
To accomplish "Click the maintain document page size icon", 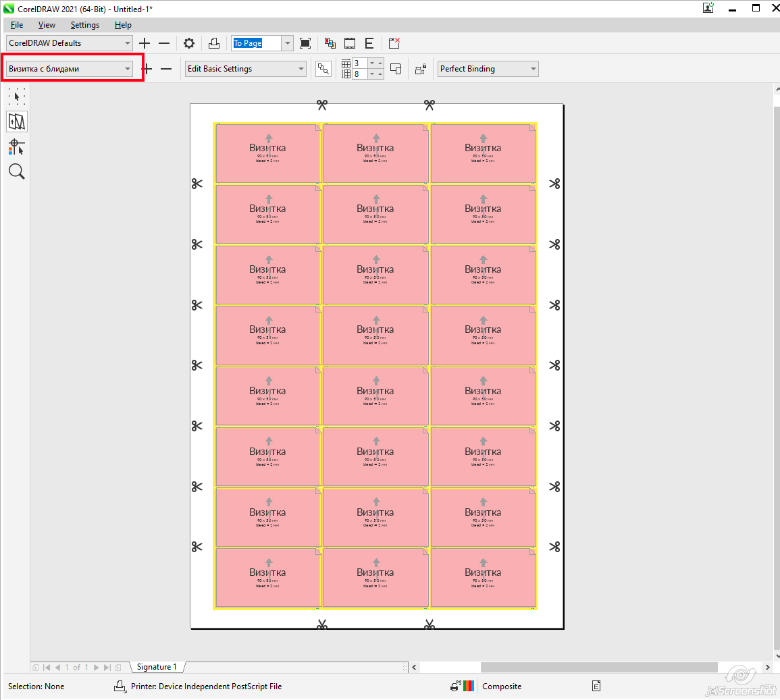I will coord(421,69).
